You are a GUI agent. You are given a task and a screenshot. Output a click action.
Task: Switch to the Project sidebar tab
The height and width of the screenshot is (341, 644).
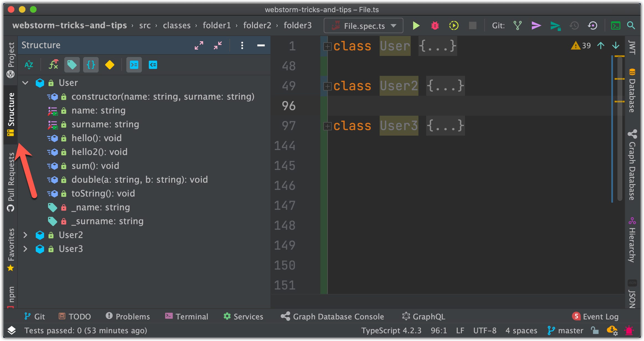(11, 59)
